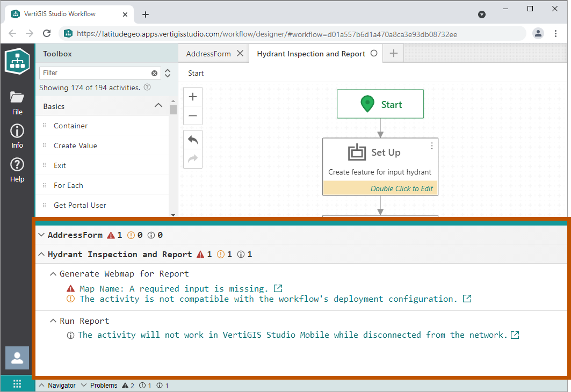Click the user account avatar in sidebar
Image resolution: width=571 pixels, height=392 pixels.
[x=17, y=358]
